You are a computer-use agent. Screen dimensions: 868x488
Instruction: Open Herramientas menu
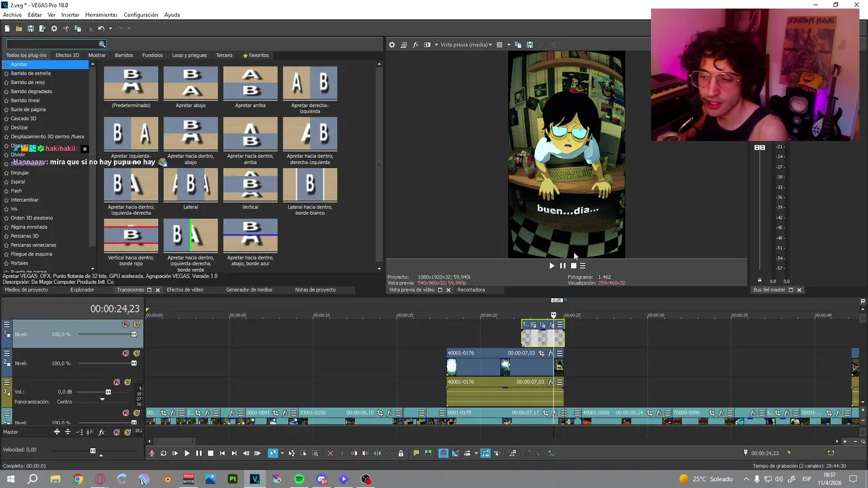click(101, 15)
